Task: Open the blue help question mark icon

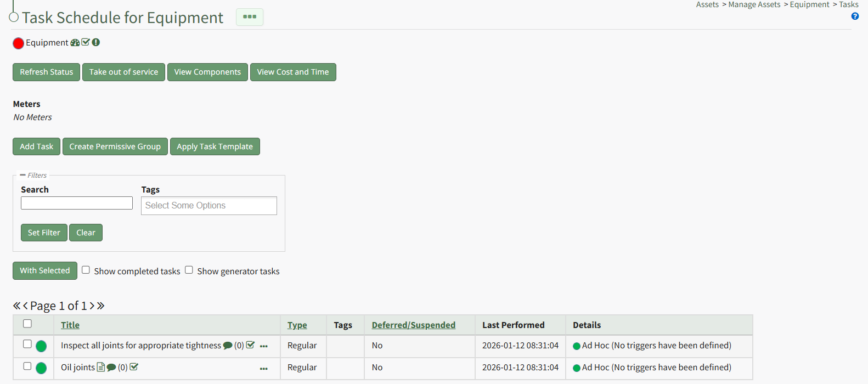Action: pyautogui.click(x=855, y=16)
